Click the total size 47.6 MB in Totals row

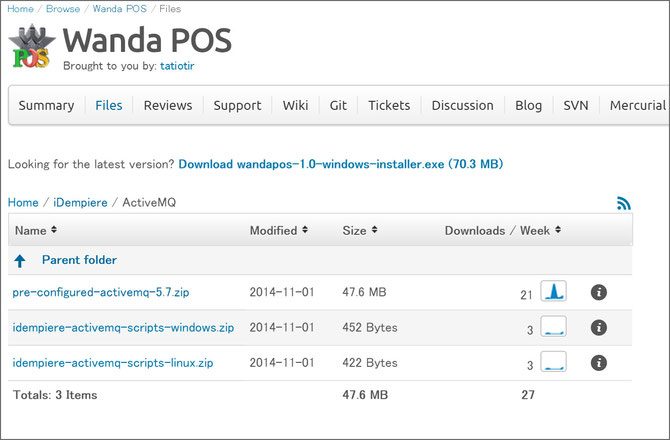(x=365, y=395)
